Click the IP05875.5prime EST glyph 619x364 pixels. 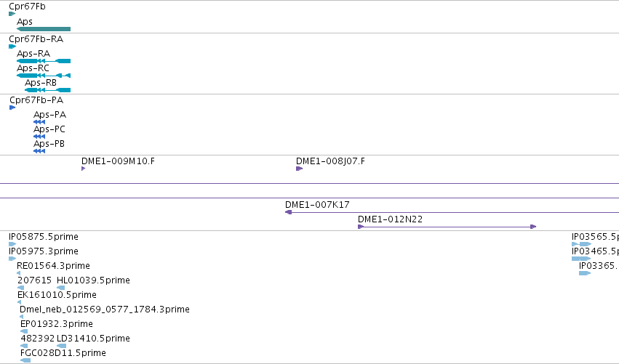(x=12, y=244)
